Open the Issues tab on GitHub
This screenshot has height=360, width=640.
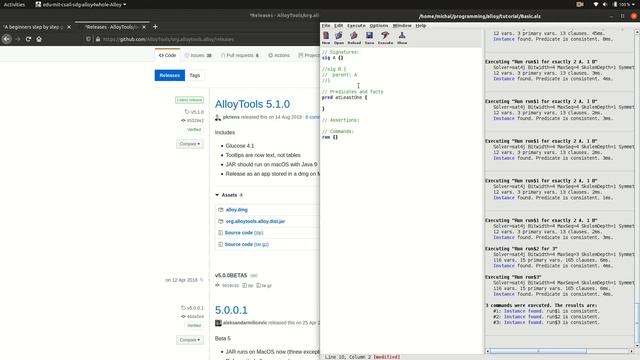click(x=198, y=55)
